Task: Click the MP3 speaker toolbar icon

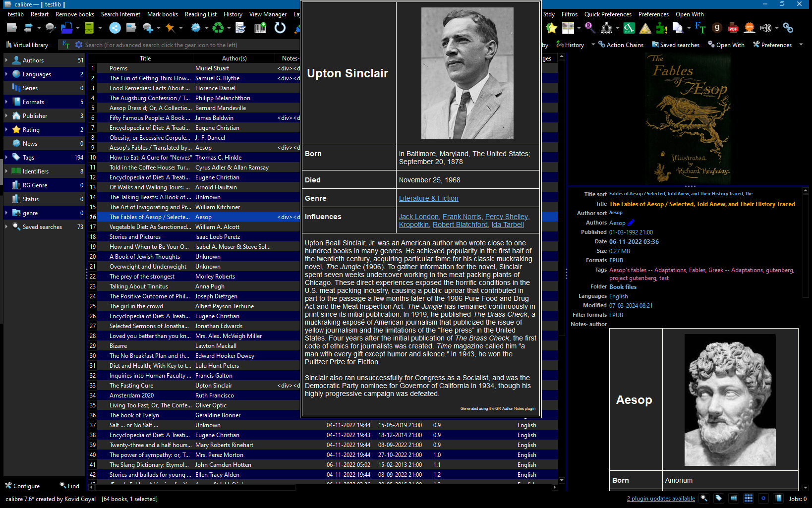Action: click(x=766, y=28)
